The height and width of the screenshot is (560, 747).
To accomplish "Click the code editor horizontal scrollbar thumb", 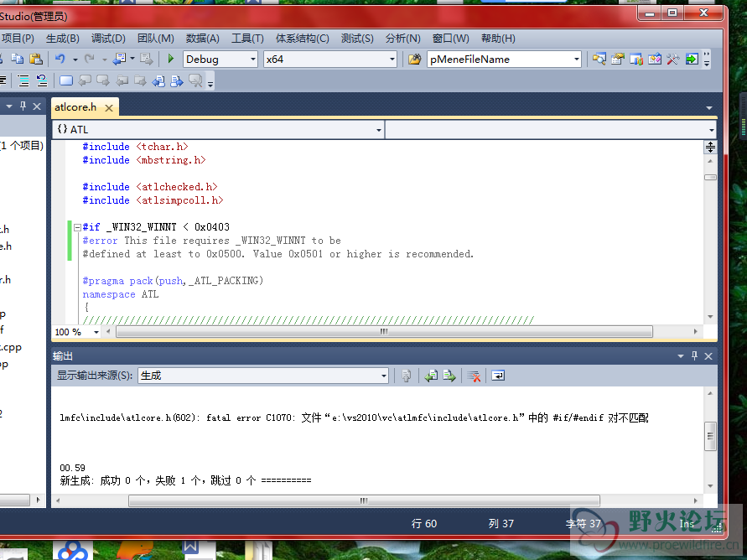I will (x=384, y=332).
